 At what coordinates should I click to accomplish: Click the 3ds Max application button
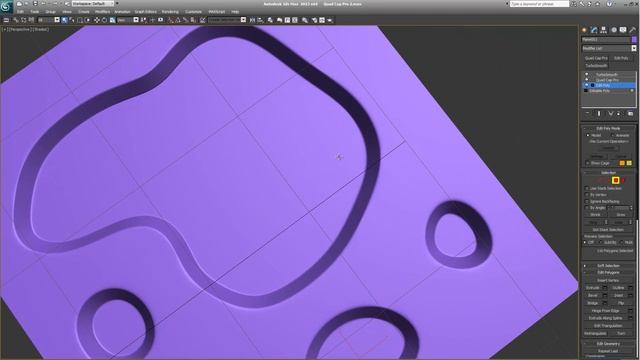pos(6,7)
